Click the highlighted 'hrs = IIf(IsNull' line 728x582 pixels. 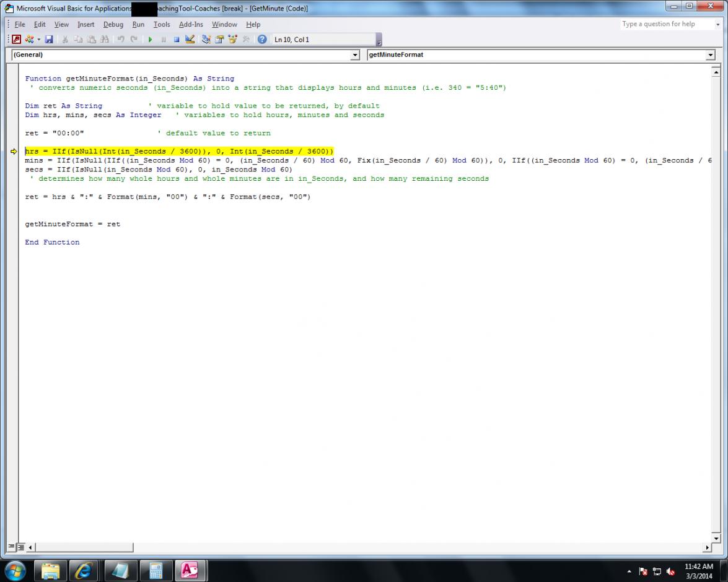[x=179, y=151]
